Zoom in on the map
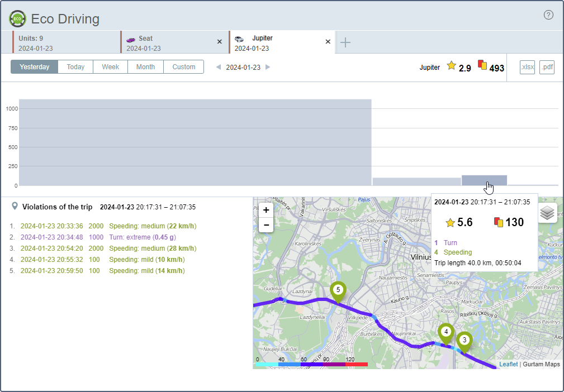 [266, 211]
